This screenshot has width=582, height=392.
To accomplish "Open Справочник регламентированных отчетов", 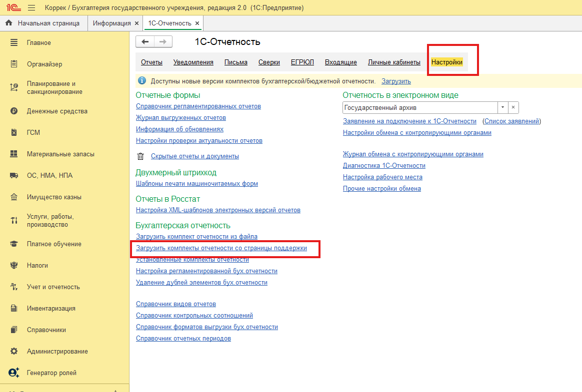I will (198, 106).
